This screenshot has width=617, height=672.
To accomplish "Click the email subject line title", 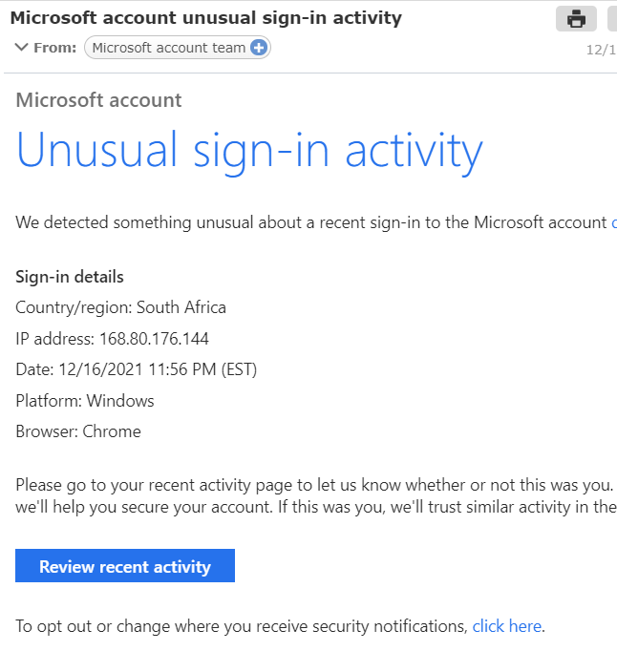I will click(x=205, y=18).
